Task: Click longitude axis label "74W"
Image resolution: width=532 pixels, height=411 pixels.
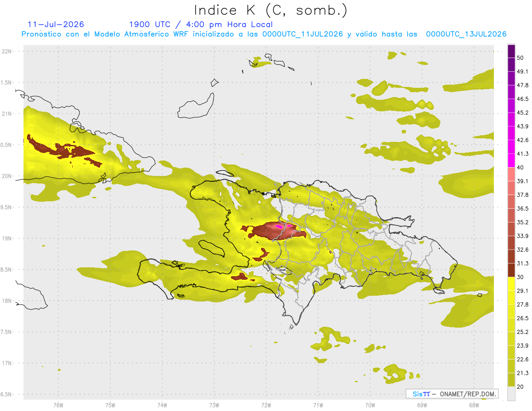Action: [x=162, y=405]
